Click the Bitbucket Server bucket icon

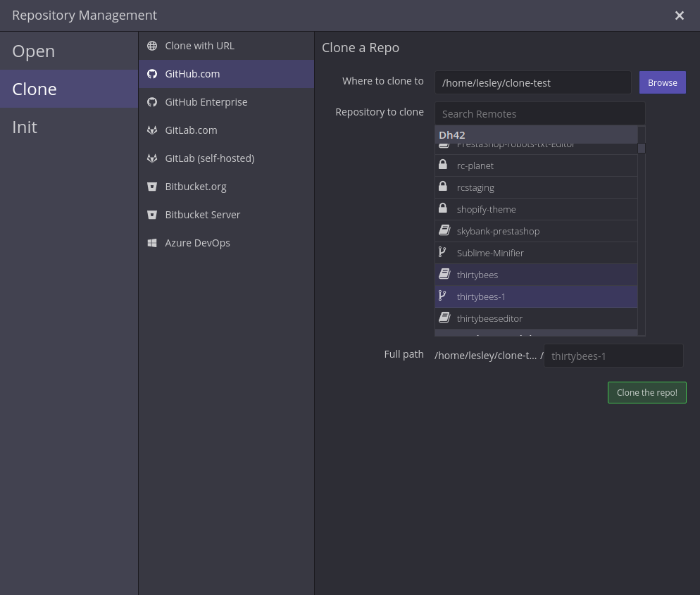tap(152, 215)
